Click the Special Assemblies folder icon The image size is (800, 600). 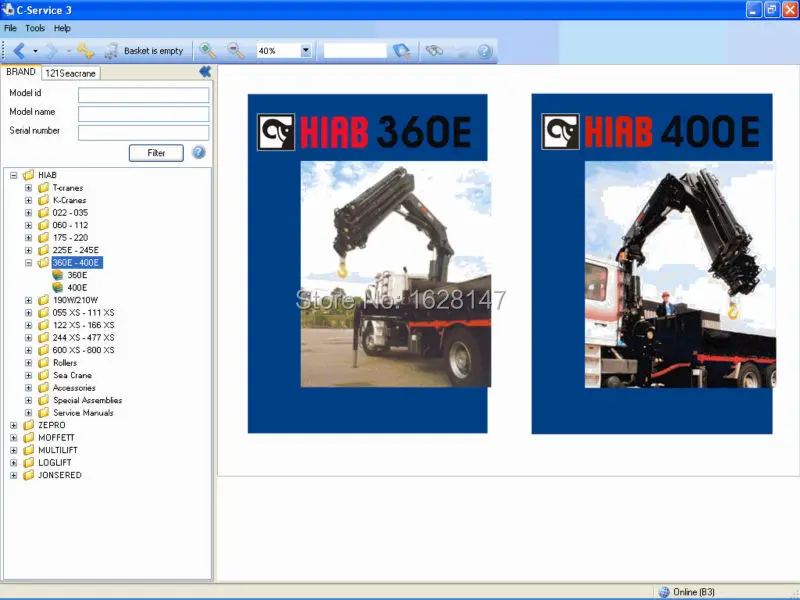tap(43, 400)
